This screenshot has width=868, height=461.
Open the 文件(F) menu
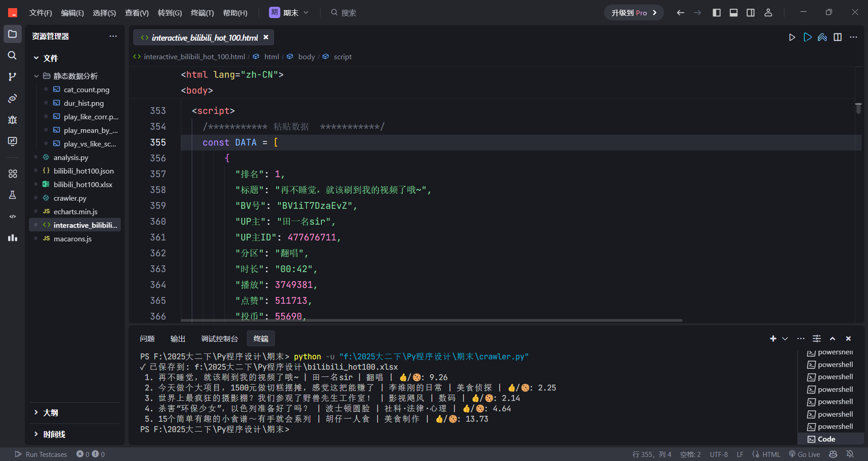click(x=41, y=13)
